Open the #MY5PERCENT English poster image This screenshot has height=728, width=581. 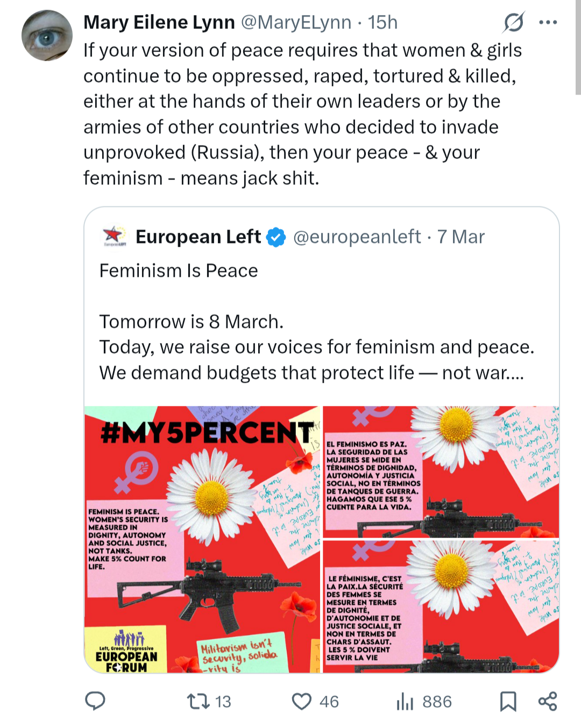click(202, 539)
